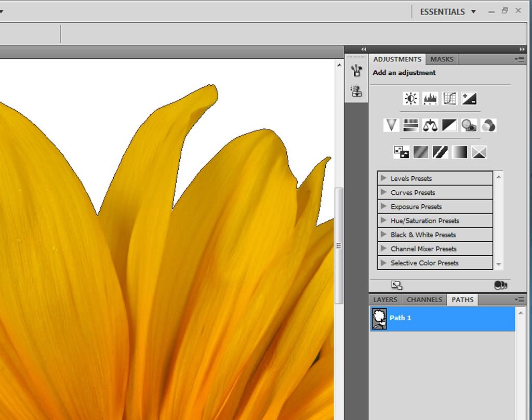Select the Exposure adjustment icon
This screenshot has width=532, height=420.
[x=469, y=98]
